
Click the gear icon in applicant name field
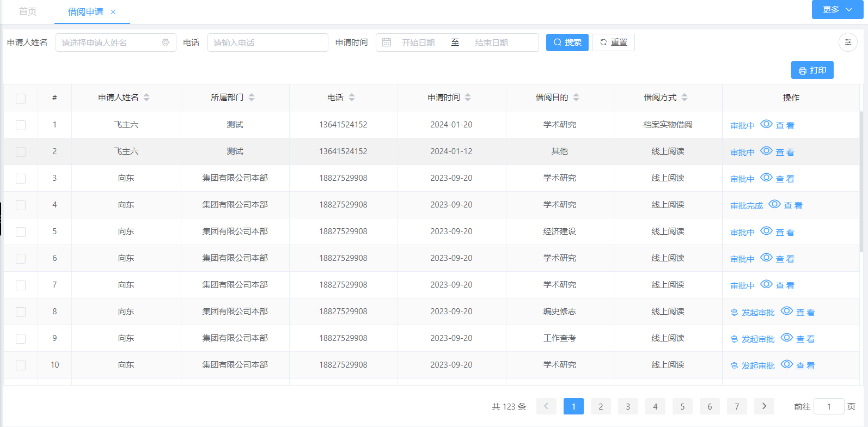pos(166,42)
